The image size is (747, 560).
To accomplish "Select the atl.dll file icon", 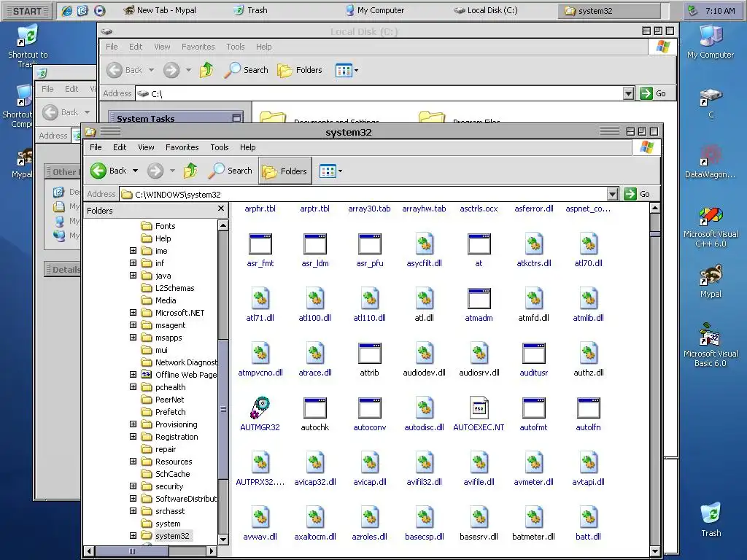I will (424, 299).
